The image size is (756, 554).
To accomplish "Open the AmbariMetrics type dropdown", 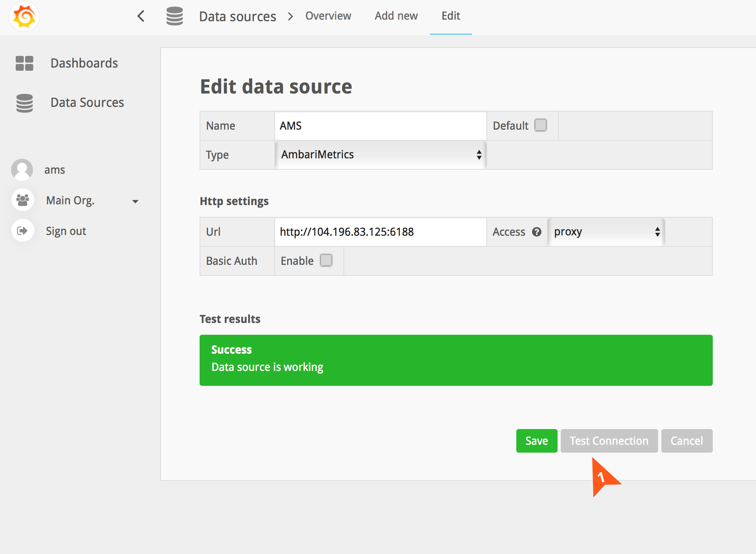I will pyautogui.click(x=380, y=155).
